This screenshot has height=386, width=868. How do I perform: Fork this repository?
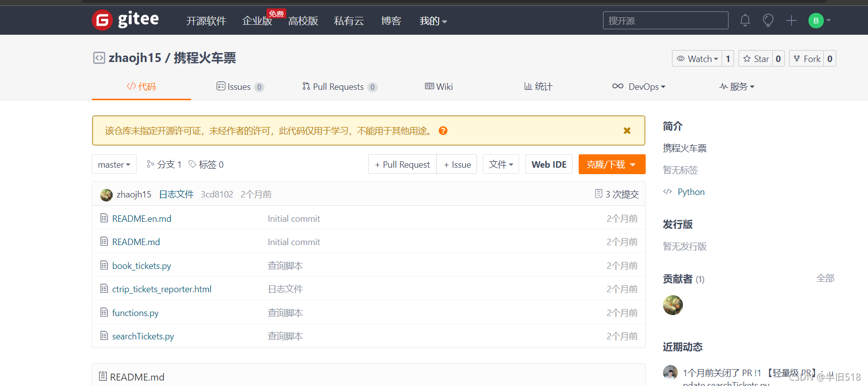point(807,59)
